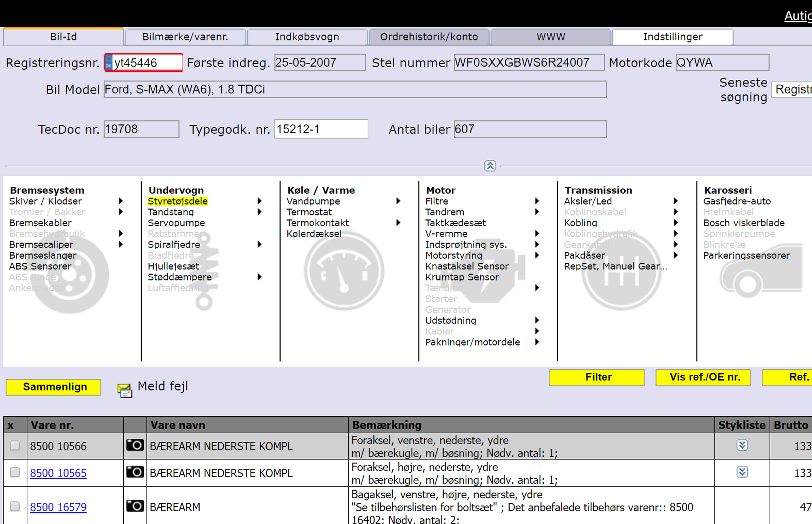
Task: Open part link 8500 16579
Action: tap(58, 507)
